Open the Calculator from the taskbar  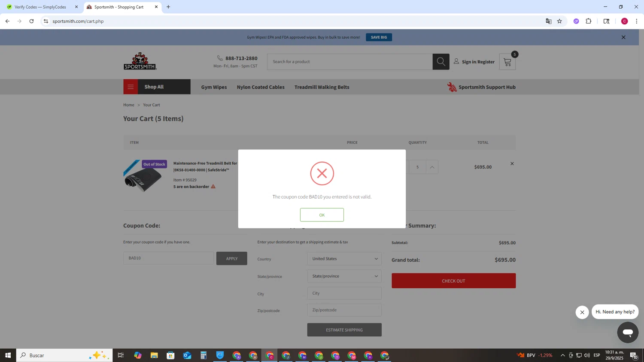click(x=204, y=355)
